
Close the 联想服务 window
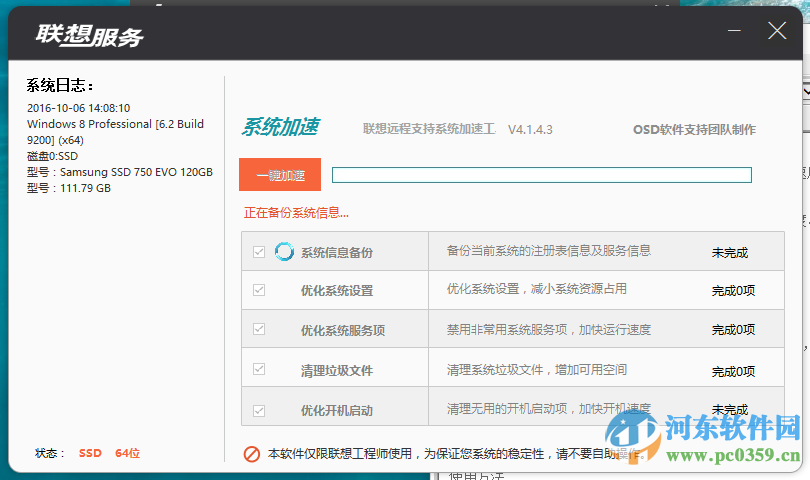pyautogui.click(x=777, y=30)
